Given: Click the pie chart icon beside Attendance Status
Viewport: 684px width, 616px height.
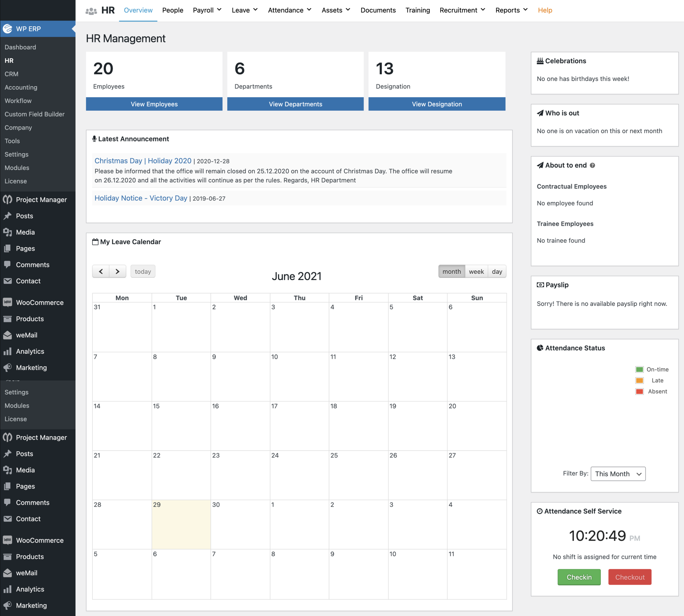Looking at the screenshot, I should [540, 348].
